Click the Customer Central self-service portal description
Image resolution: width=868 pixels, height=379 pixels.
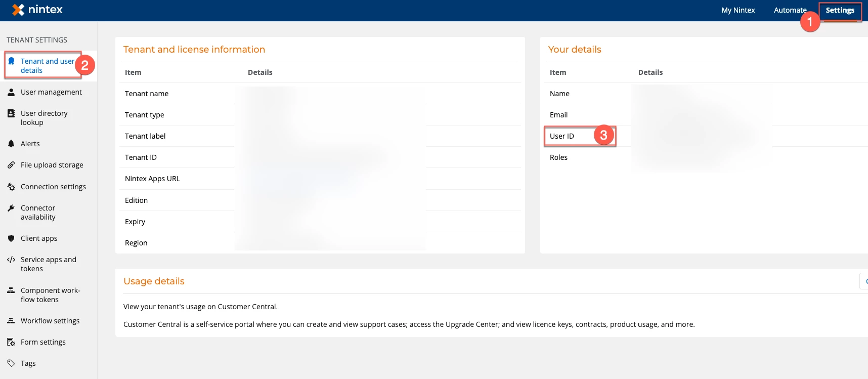click(x=409, y=324)
